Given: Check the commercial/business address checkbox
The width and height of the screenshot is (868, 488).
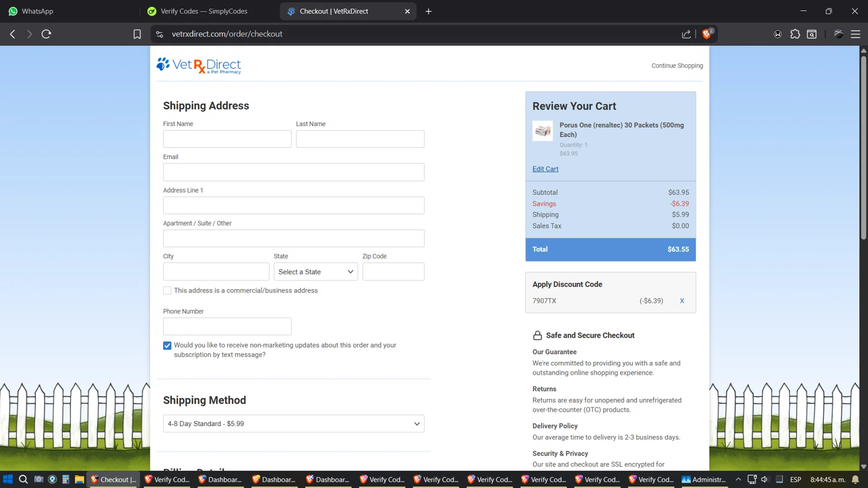Looking at the screenshot, I should tap(167, 291).
